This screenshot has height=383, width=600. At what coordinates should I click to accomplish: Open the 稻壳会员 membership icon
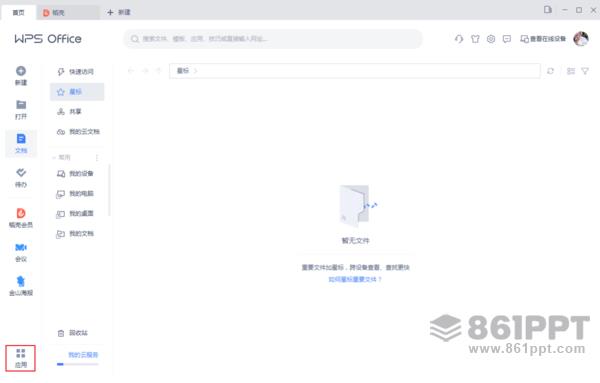click(x=21, y=213)
